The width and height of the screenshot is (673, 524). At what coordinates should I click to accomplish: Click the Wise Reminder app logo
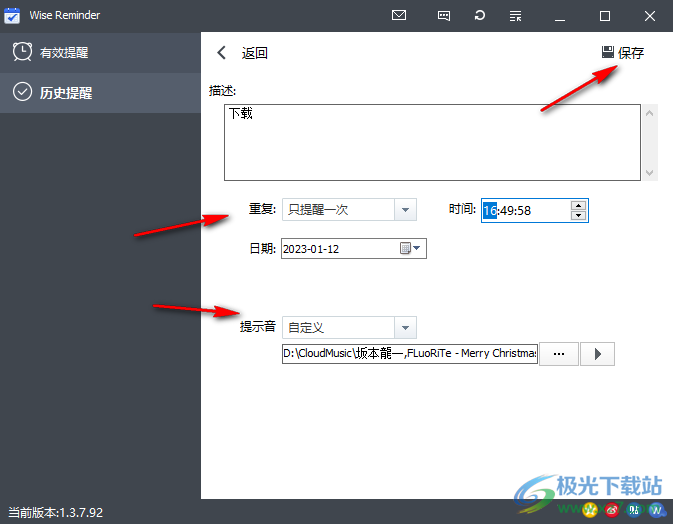pos(12,15)
